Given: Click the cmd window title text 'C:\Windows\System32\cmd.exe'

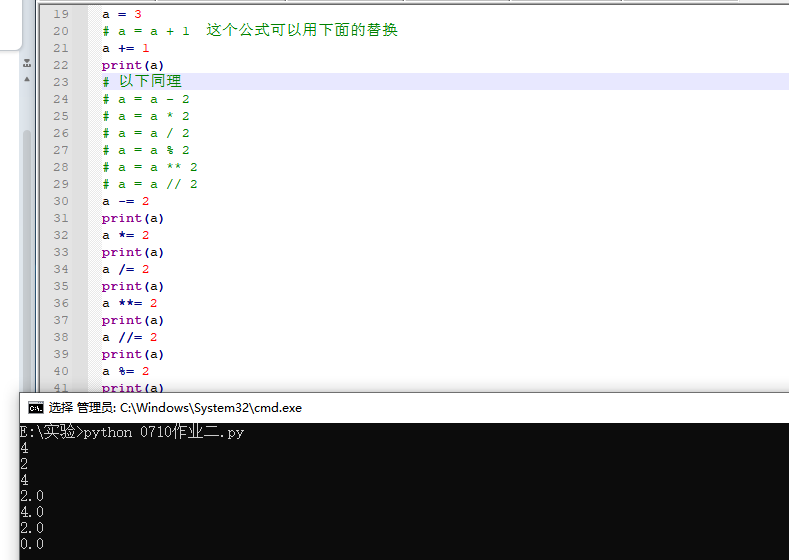Looking at the screenshot, I should tap(211, 408).
